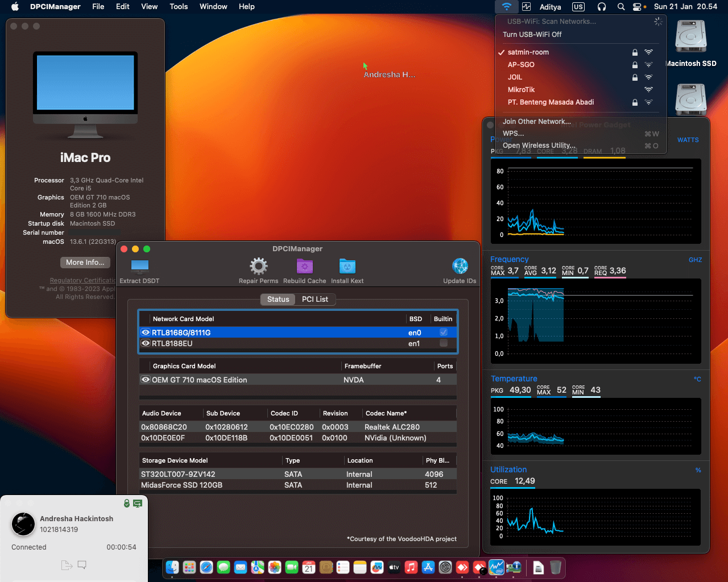The width and height of the screenshot is (728, 582).
Task: Open the Calendar dock icon
Action: 309,567
